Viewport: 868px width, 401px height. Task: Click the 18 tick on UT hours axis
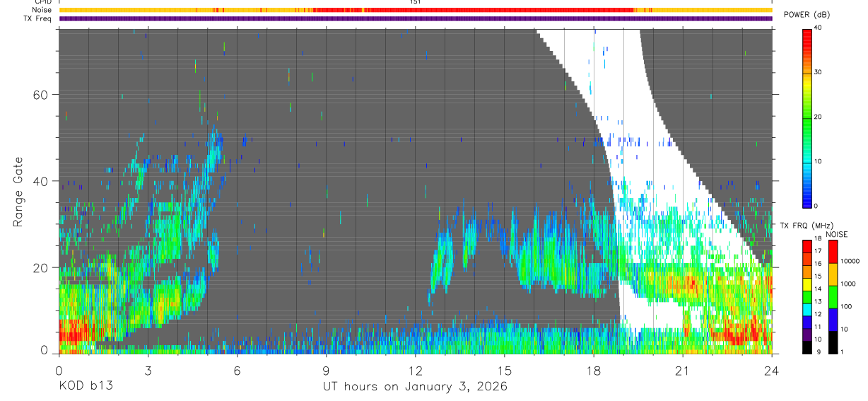pos(593,370)
